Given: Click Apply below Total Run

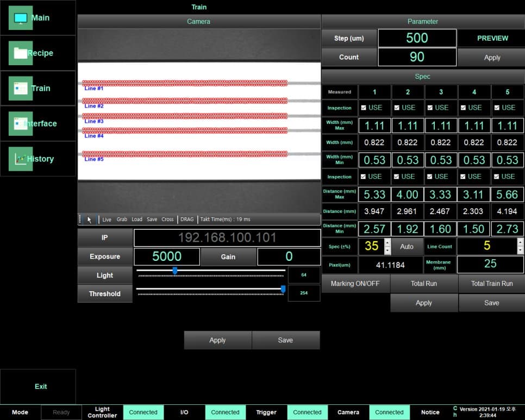Looking at the screenshot, I should coord(424,303).
